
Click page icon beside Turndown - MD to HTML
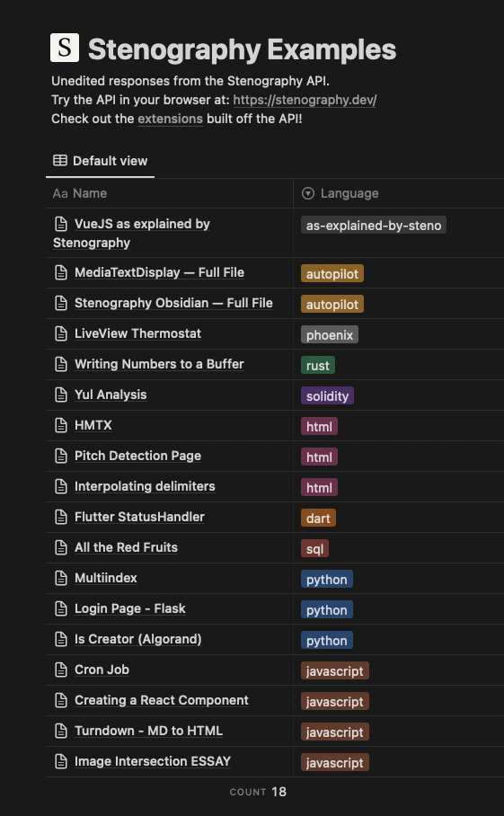click(61, 732)
